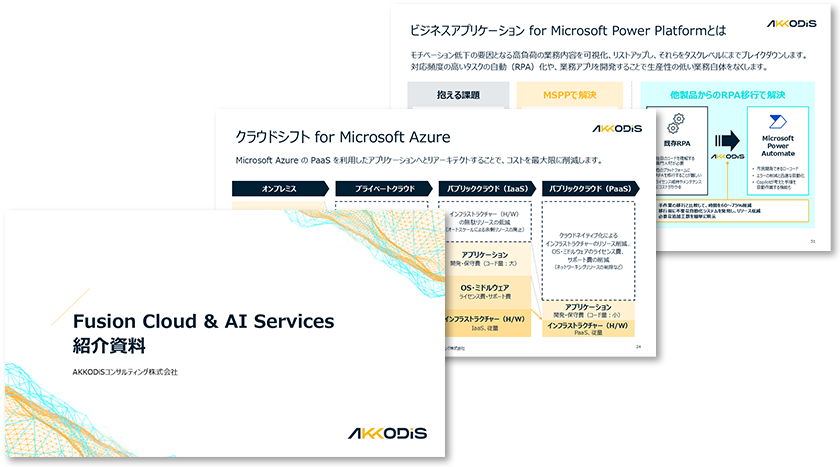Click the bullet list under Microsoft Power Automate
The width and height of the screenshot is (840, 467).
778,177
